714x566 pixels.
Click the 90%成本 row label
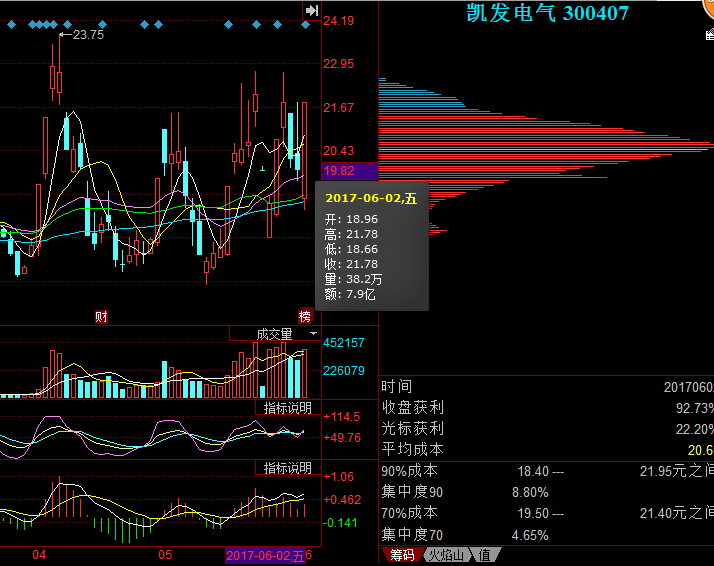409,471
